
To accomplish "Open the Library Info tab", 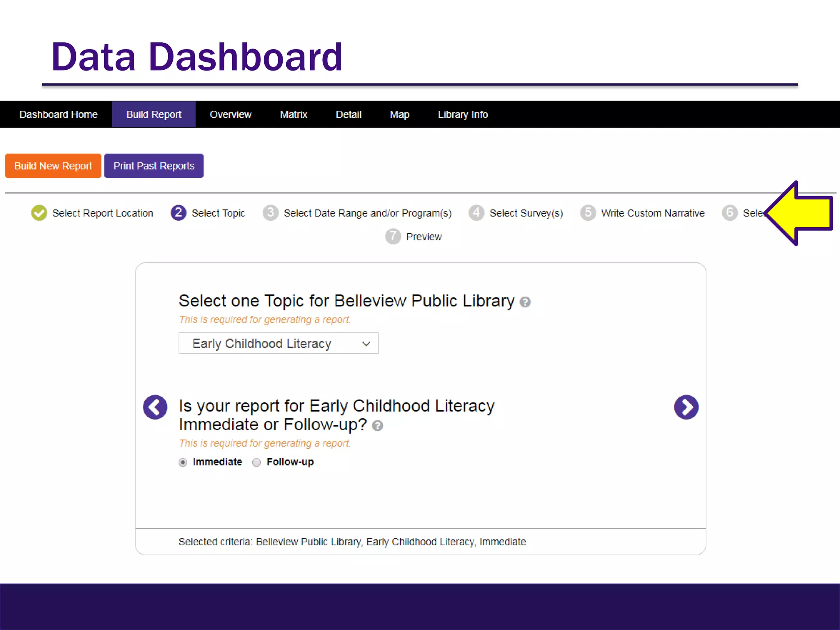I will pyautogui.click(x=463, y=114).
